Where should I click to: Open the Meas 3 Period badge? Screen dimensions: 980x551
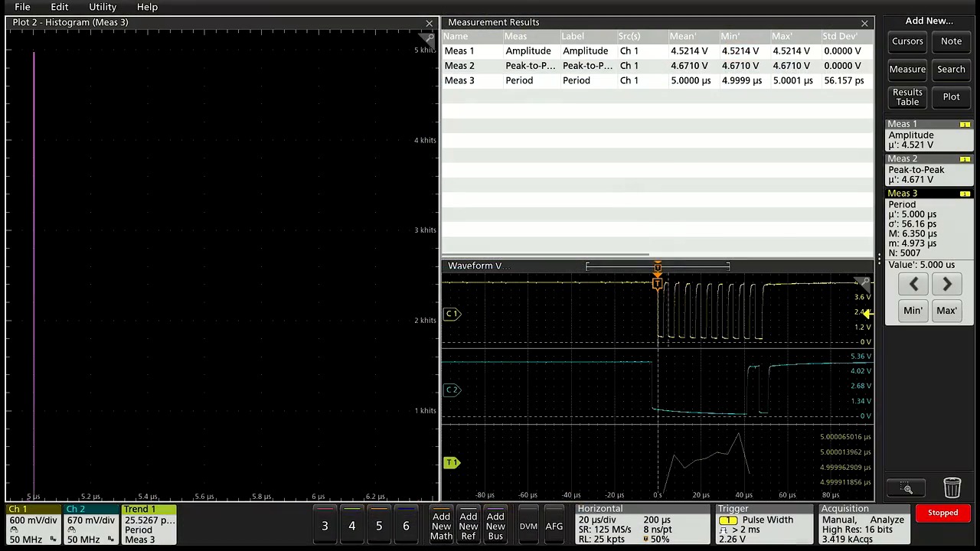[x=929, y=228]
